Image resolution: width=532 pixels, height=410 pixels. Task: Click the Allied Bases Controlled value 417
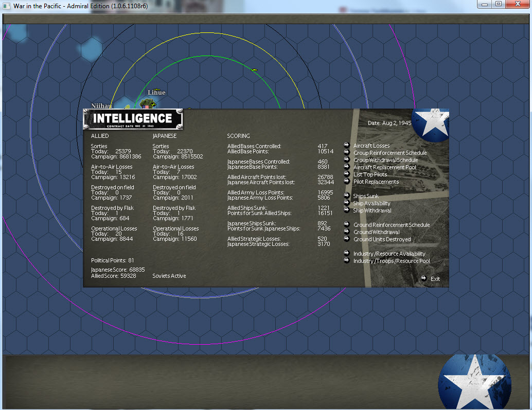click(322, 146)
